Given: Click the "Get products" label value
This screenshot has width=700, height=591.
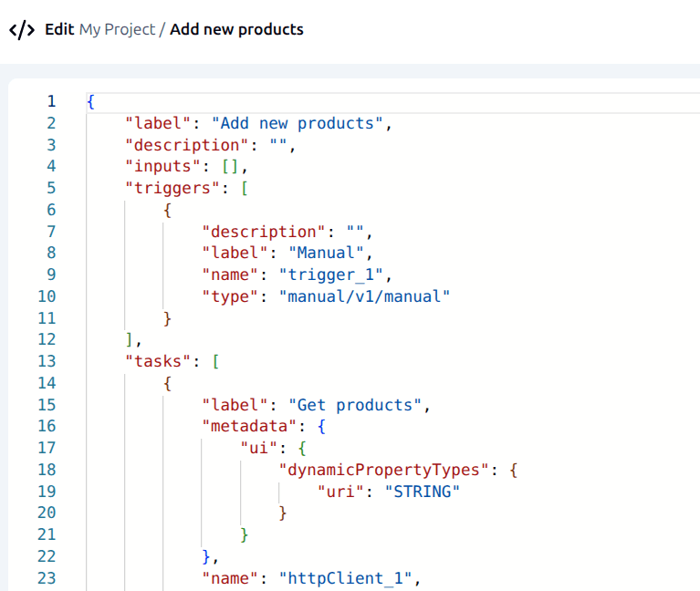Looking at the screenshot, I should pyautogui.click(x=355, y=405).
